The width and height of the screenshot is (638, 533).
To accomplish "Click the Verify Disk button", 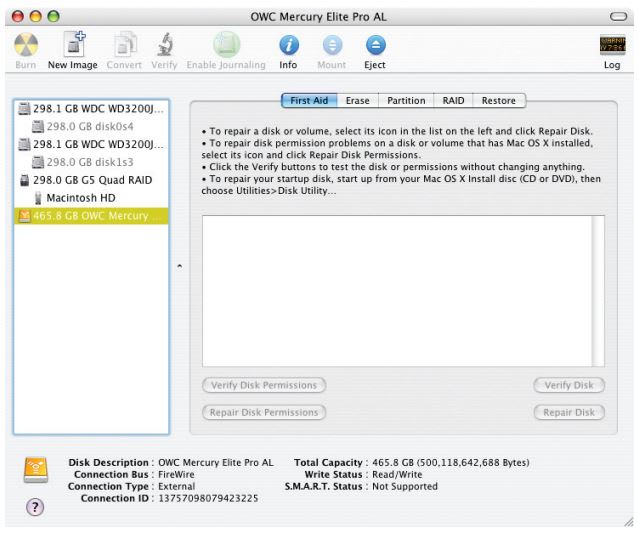I will (568, 384).
